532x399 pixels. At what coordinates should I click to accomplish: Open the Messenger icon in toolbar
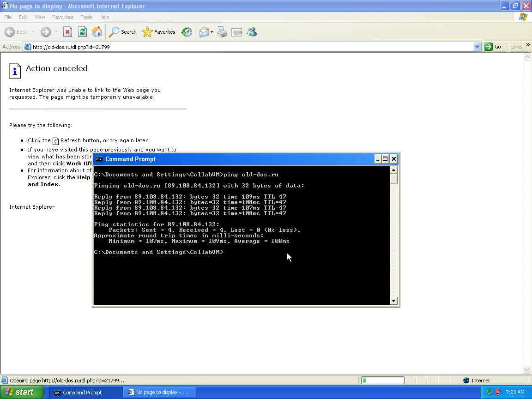click(x=252, y=32)
